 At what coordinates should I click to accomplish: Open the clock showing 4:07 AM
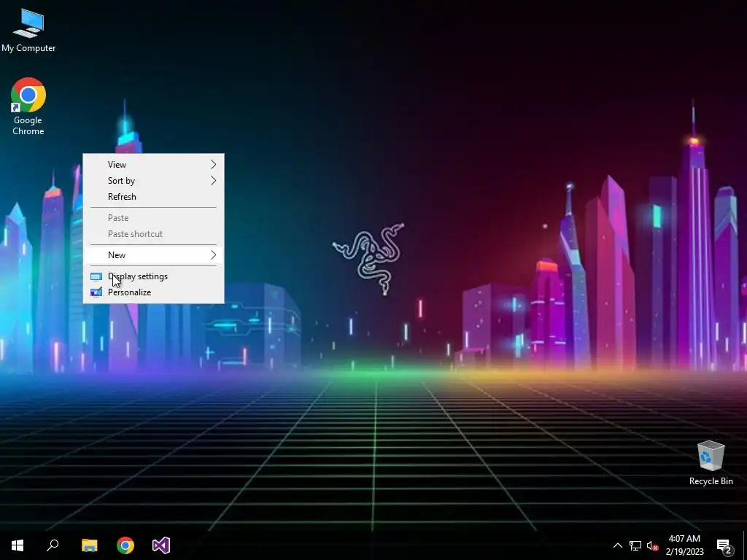684,545
